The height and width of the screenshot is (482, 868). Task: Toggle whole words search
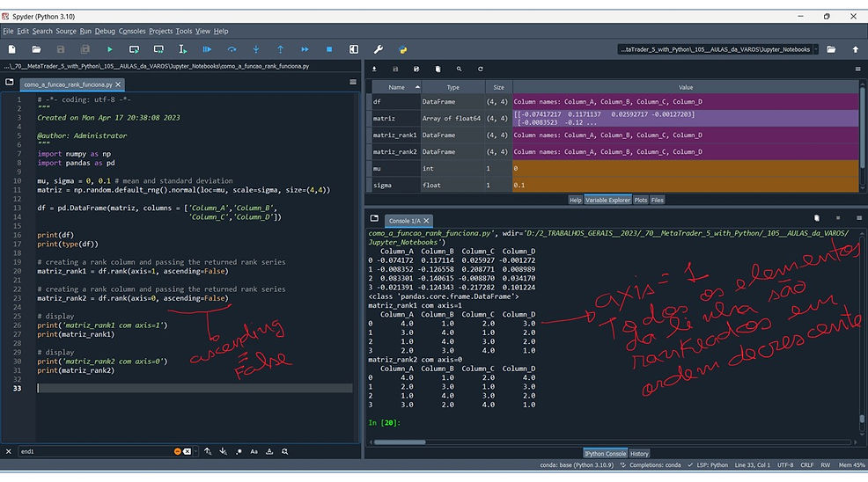pos(269,451)
